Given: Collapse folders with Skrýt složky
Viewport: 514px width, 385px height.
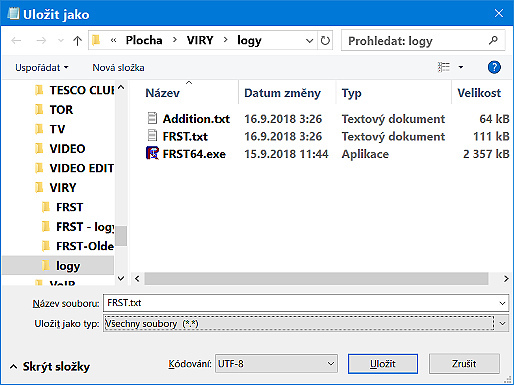Looking at the screenshot, I should [x=50, y=367].
